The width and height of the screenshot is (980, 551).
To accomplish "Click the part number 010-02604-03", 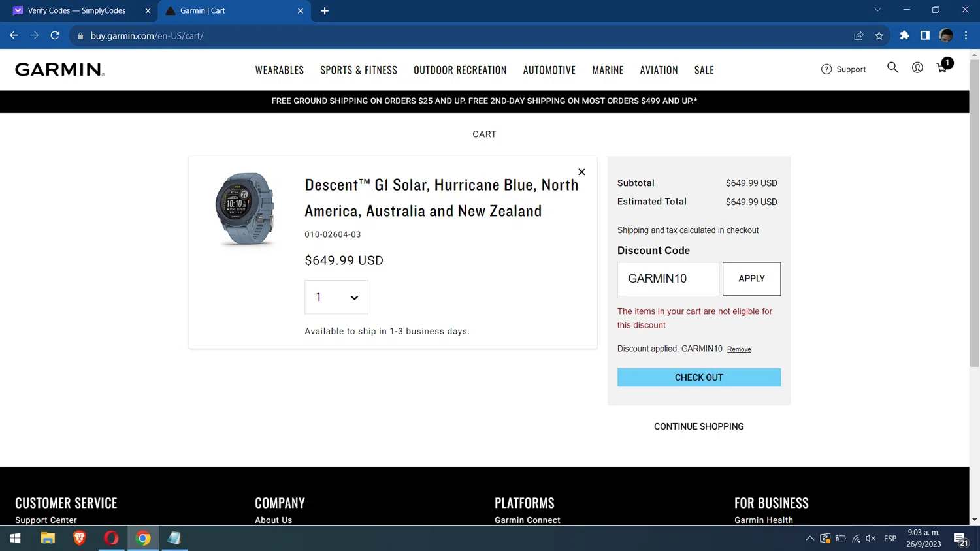I will click(333, 234).
